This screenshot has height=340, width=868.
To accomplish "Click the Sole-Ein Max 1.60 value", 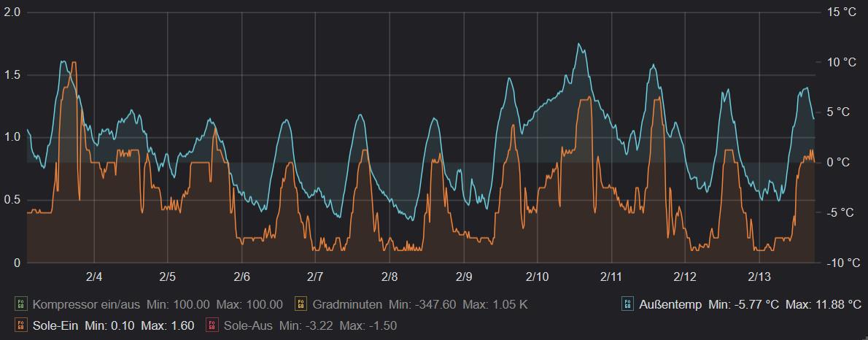I will (168, 325).
